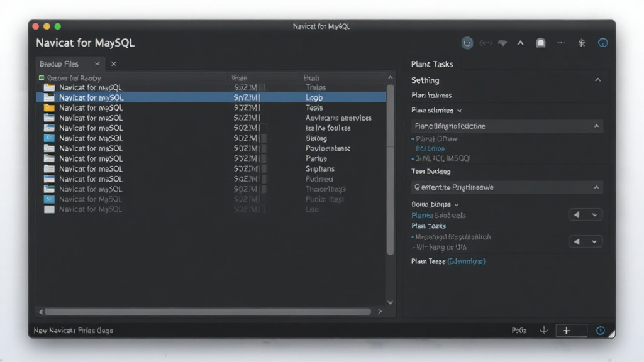Click the file icon in the Pierius row
Screen dimensions: 644x362
(49, 158)
